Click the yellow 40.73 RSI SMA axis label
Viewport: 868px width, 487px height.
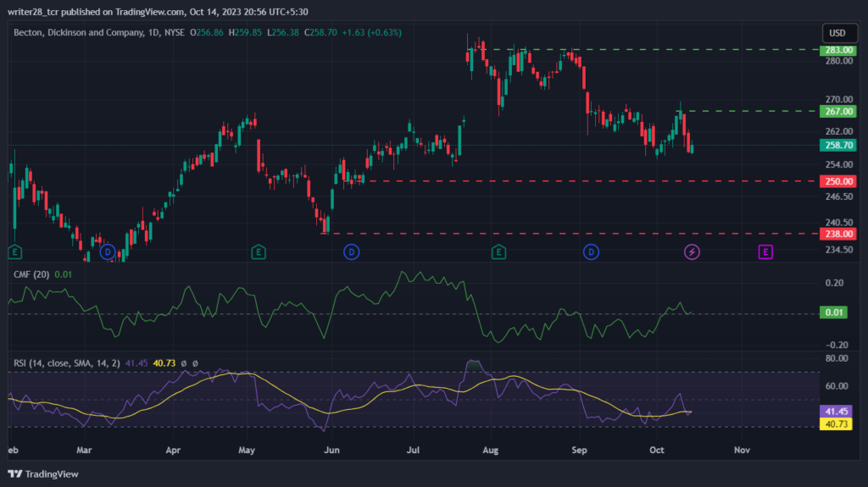[x=836, y=424]
